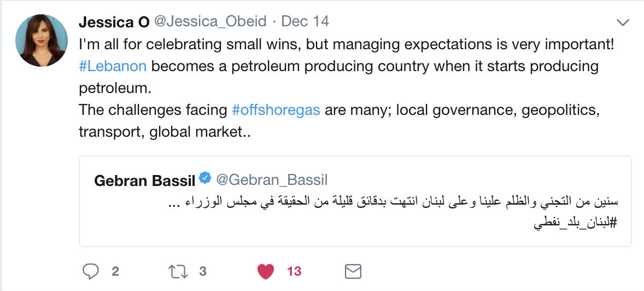
Task: Open the @Jessica_Obeid handle link
Action: (210, 22)
